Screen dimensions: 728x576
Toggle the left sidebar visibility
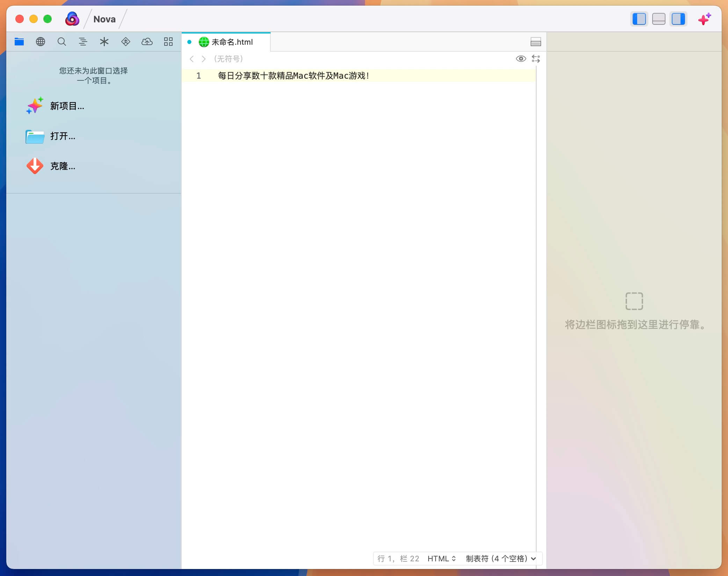(x=639, y=19)
